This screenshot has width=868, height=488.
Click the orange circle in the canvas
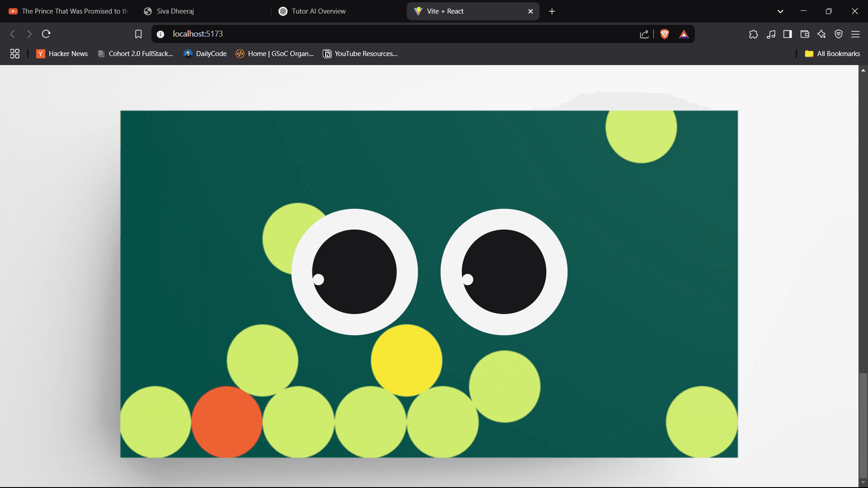pos(226,422)
